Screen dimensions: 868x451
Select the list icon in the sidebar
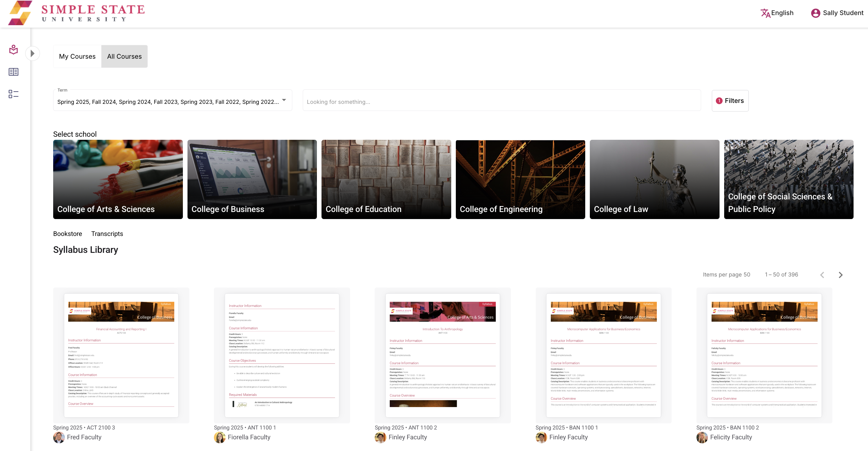[x=13, y=94]
